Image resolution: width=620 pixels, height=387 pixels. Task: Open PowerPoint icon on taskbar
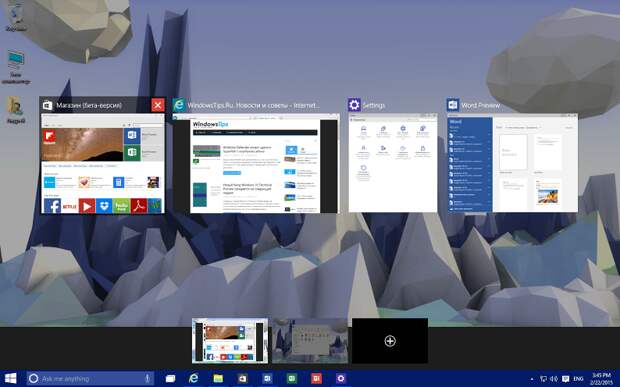(316, 378)
